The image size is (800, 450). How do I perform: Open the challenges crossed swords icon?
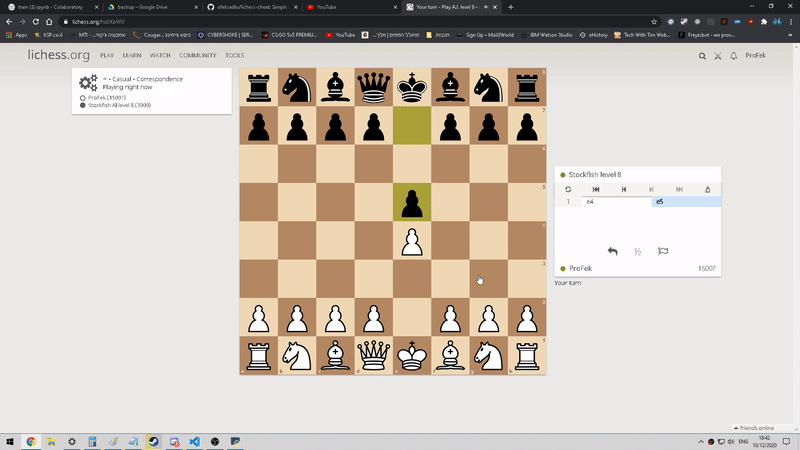[718, 56]
